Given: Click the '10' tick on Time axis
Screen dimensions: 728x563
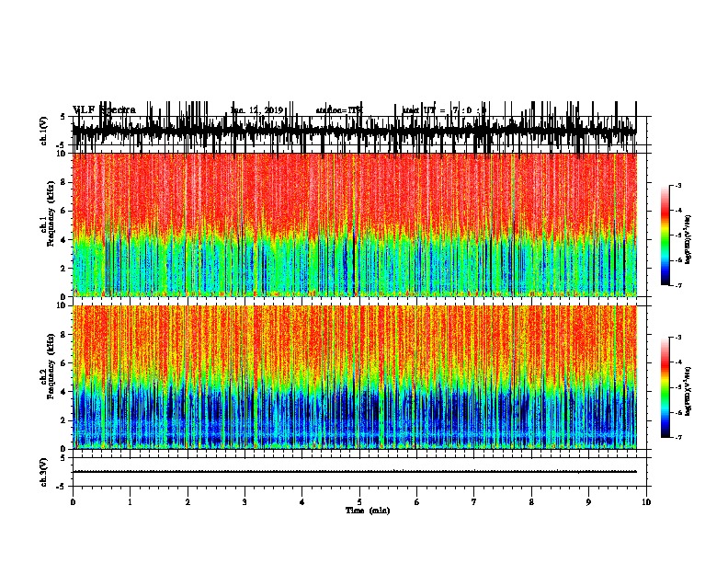Looking at the screenshot, I should [646, 501].
